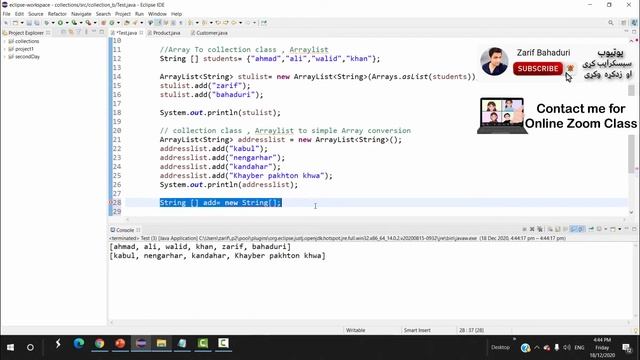Click the External Tools toolbar icon

[x=88, y=23]
